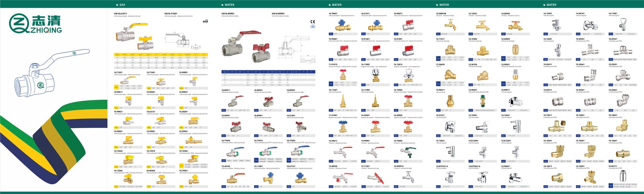The width and height of the screenshot is (644, 194).
Task: Click the Zhiqing company logo
Action: coord(36,24)
